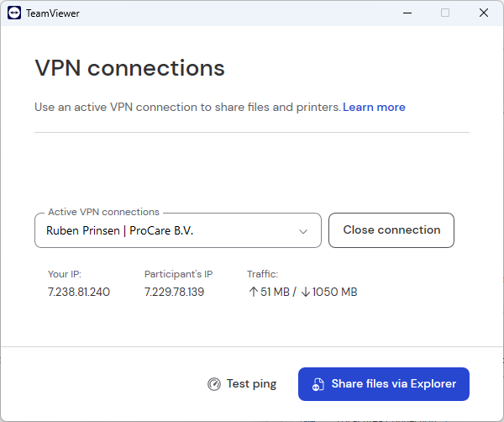Close the TeamViewer window

point(483,13)
